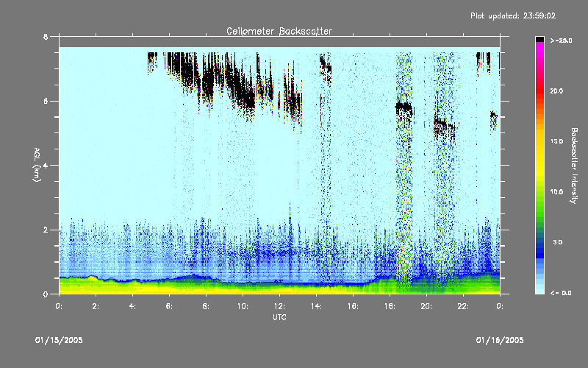Screen dimensions: 588x368
Task: Click the 20.0 colorbar scale label
Action: (x=556, y=91)
